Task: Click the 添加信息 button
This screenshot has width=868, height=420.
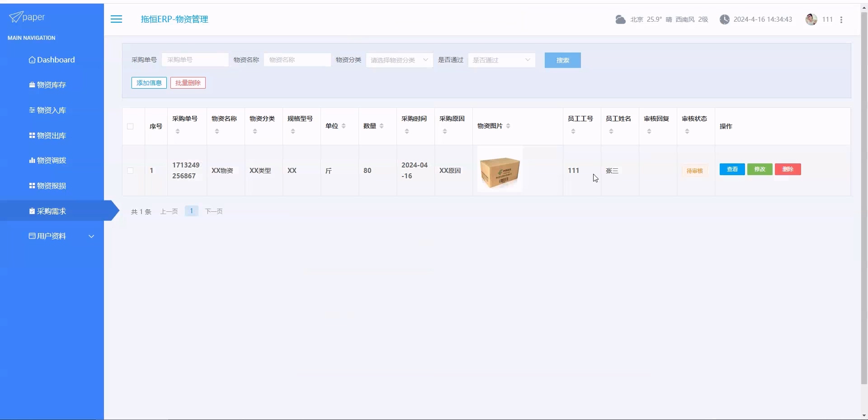Action: 149,83
